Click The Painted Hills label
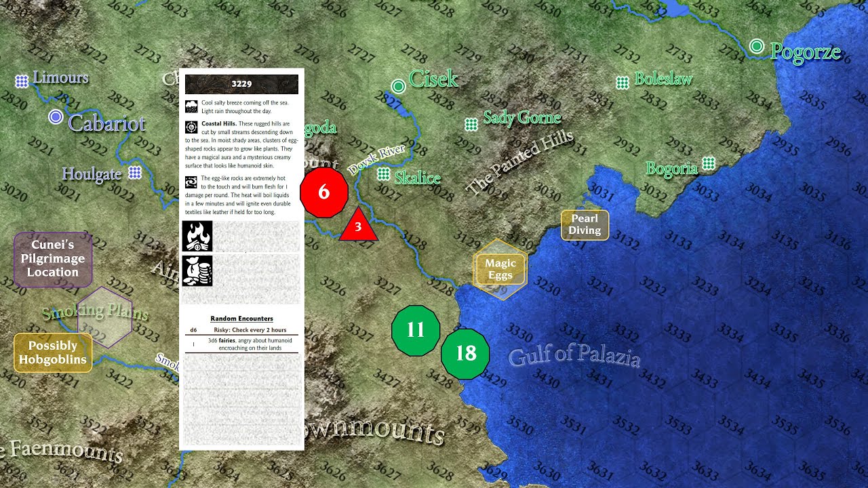The width and height of the screenshot is (868, 488). [x=521, y=162]
